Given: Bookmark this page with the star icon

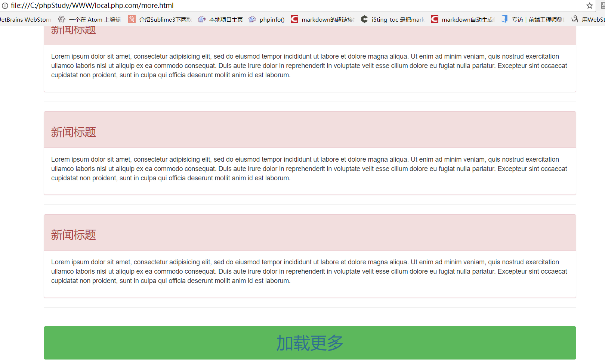Looking at the screenshot, I should pos(589,6).
